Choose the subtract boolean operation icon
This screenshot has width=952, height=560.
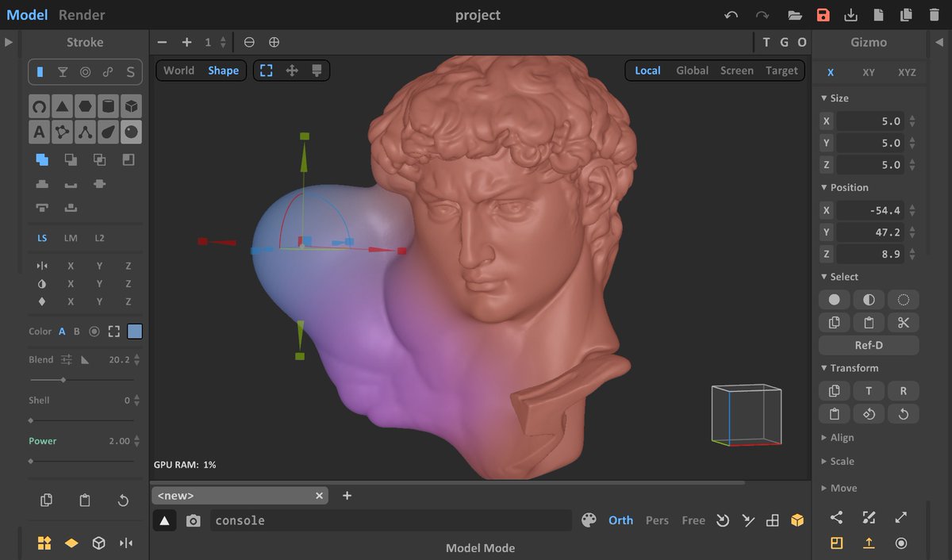click(x=71, y=159)
